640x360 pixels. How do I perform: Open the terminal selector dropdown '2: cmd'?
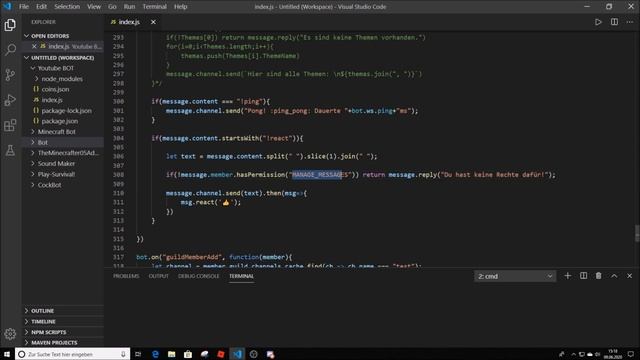pos(514,276)
